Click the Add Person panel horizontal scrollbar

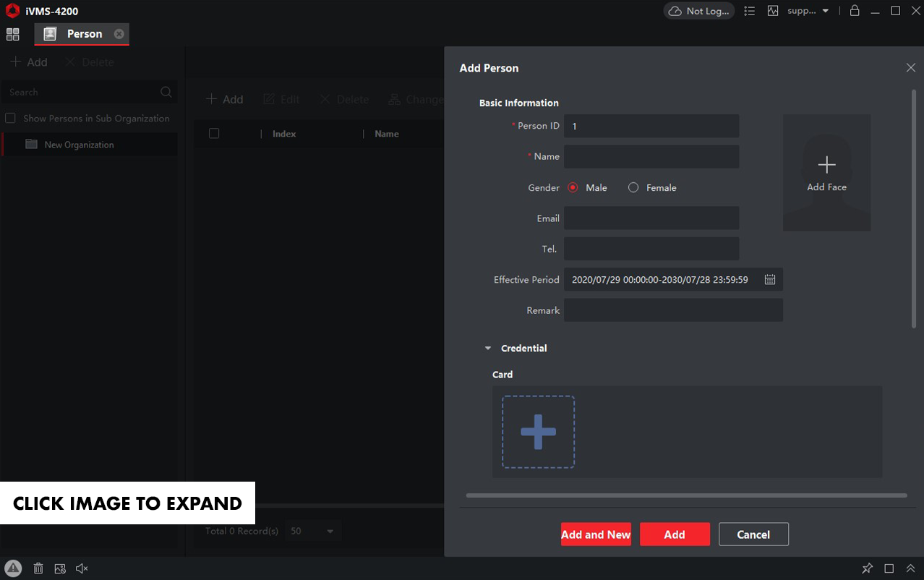[687, 495]
